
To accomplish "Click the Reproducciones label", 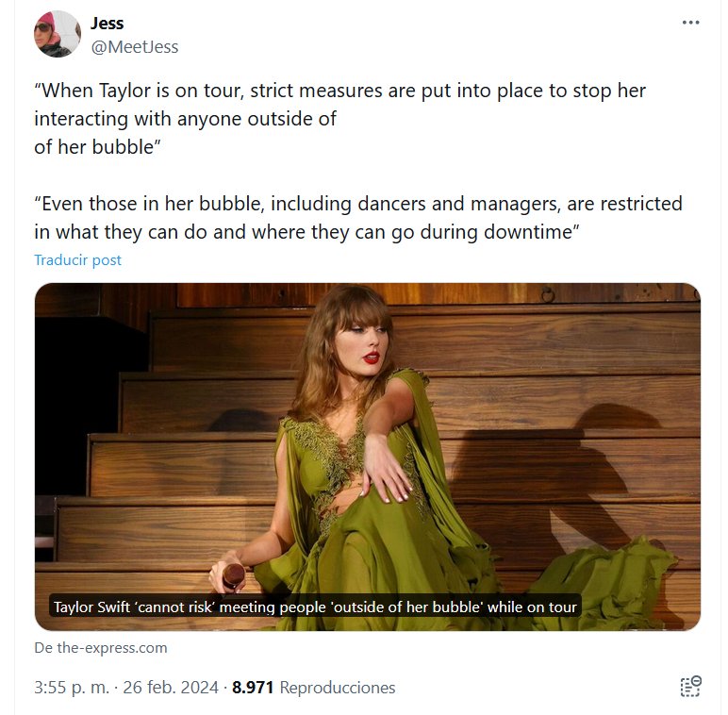I will (338, 688).
